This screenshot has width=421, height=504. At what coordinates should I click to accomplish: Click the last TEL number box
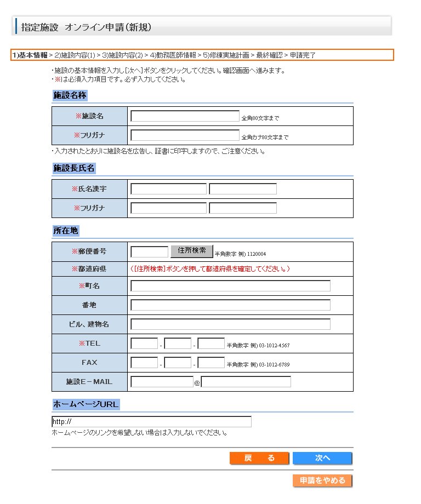tap(211, 343)
